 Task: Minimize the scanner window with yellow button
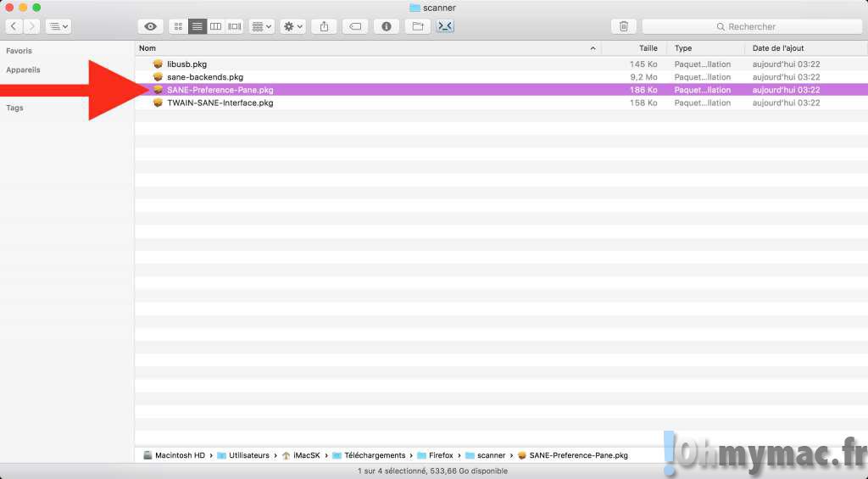tap(23, 7)
